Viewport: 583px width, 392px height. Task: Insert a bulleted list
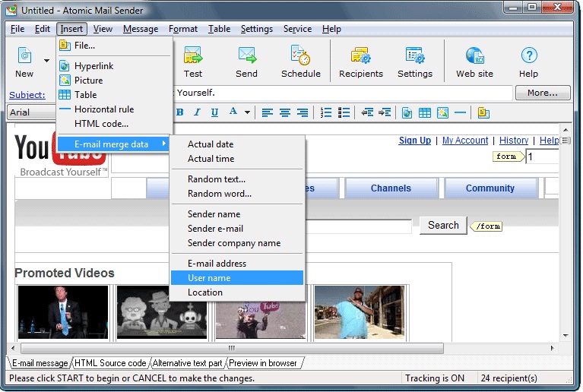click(x=344, y=112)
